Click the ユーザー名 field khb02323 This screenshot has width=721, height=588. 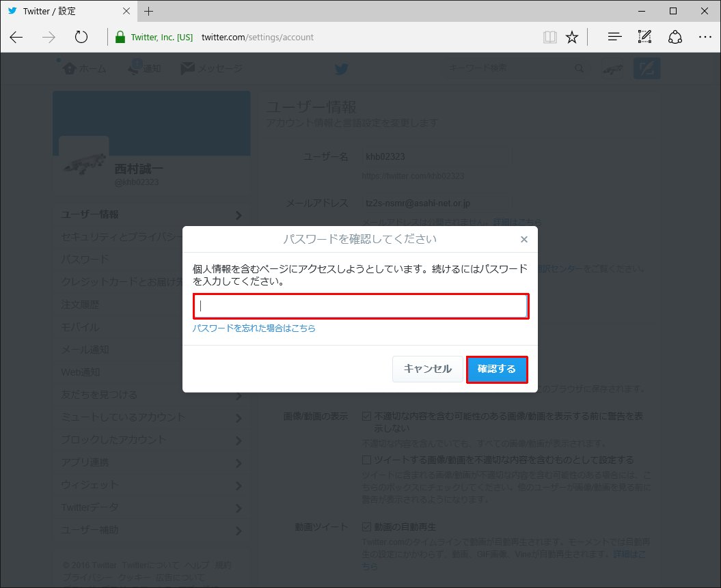[435, 156]
